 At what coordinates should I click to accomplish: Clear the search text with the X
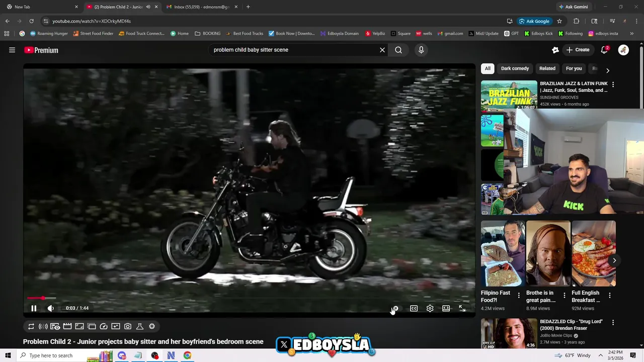(382, 50)
